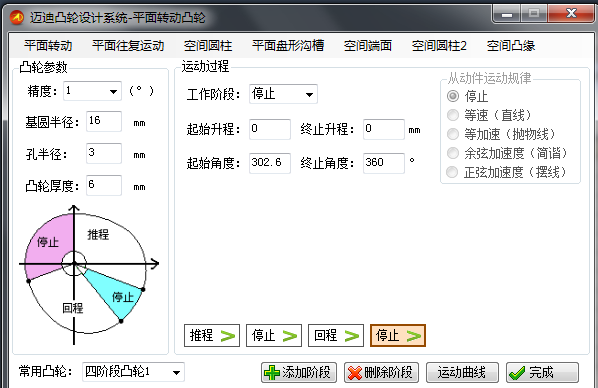This screenshot has width=598, height=388.
Task: Switch to 平面转动 tab
Action: [x=48, y=46]
